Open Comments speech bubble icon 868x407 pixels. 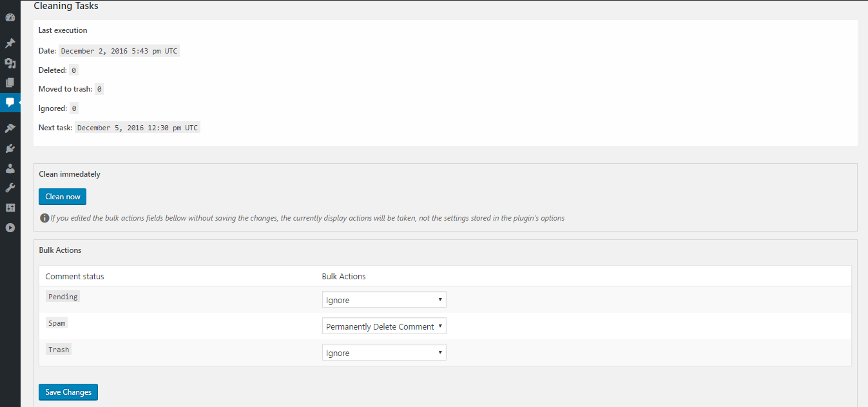pyautogui.click(x=10, y=103)
